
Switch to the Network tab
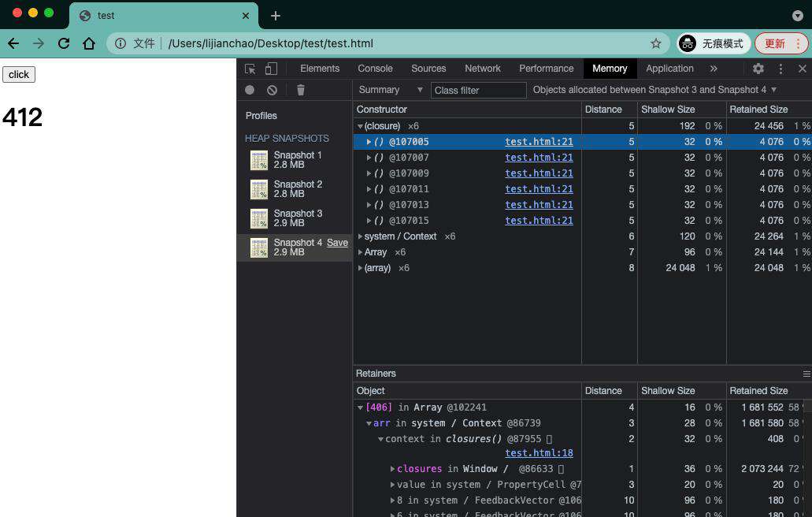(x=483, y=69)
